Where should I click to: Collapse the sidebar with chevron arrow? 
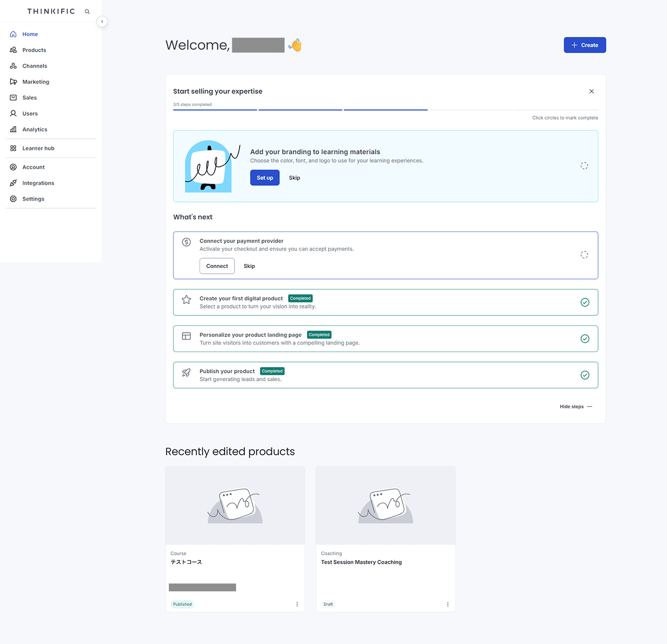[102, 21]
